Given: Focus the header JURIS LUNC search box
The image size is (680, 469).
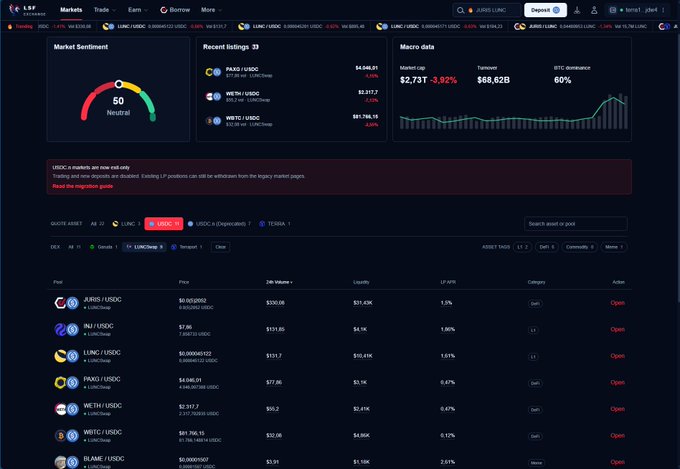Looking at the screenshot, I should (487, 10).
